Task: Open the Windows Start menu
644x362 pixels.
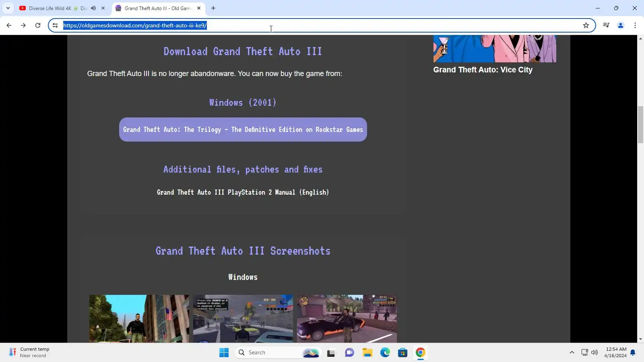Action: (x=224, y=353)
